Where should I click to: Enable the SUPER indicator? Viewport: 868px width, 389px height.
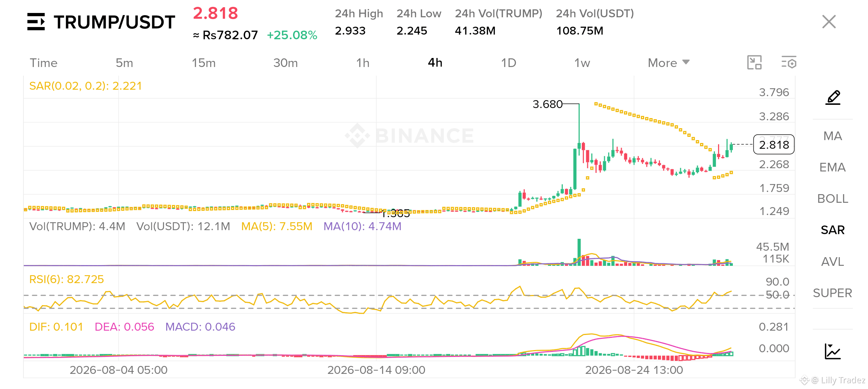(x=833, y=293)
